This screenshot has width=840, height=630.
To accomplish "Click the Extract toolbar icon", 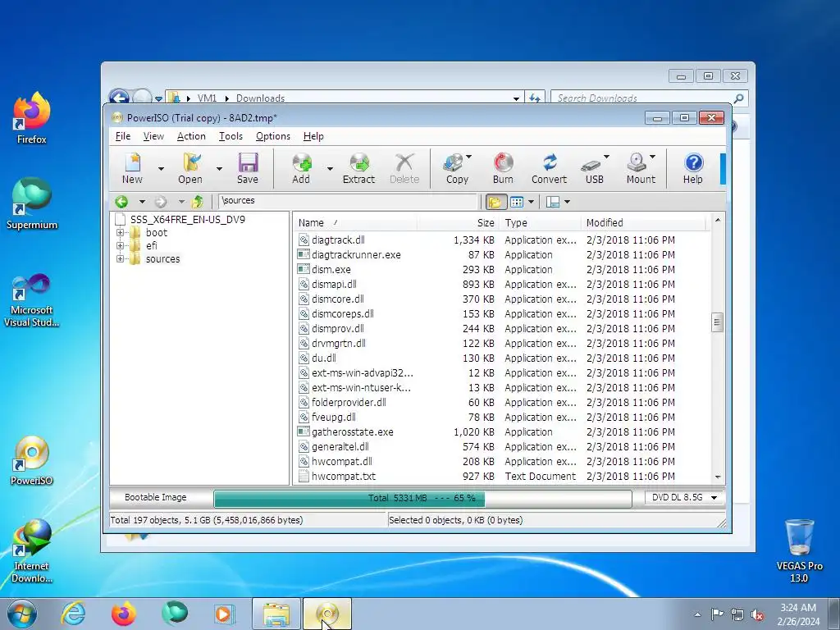I will tap(359, 168).
